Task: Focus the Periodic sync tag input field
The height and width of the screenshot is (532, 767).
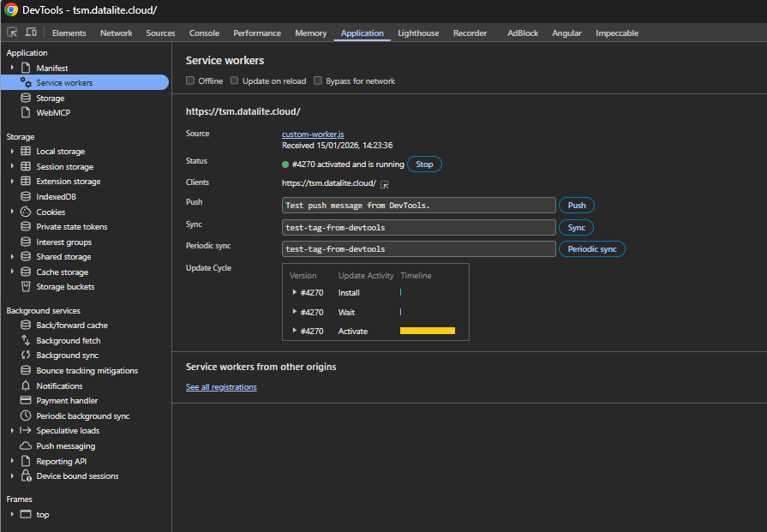Action: 419,249
